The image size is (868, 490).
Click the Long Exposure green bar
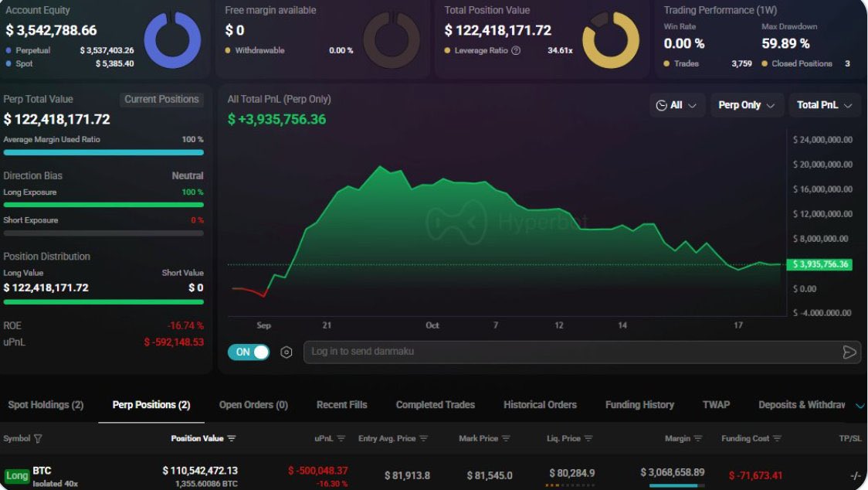(x=103, y=205)
